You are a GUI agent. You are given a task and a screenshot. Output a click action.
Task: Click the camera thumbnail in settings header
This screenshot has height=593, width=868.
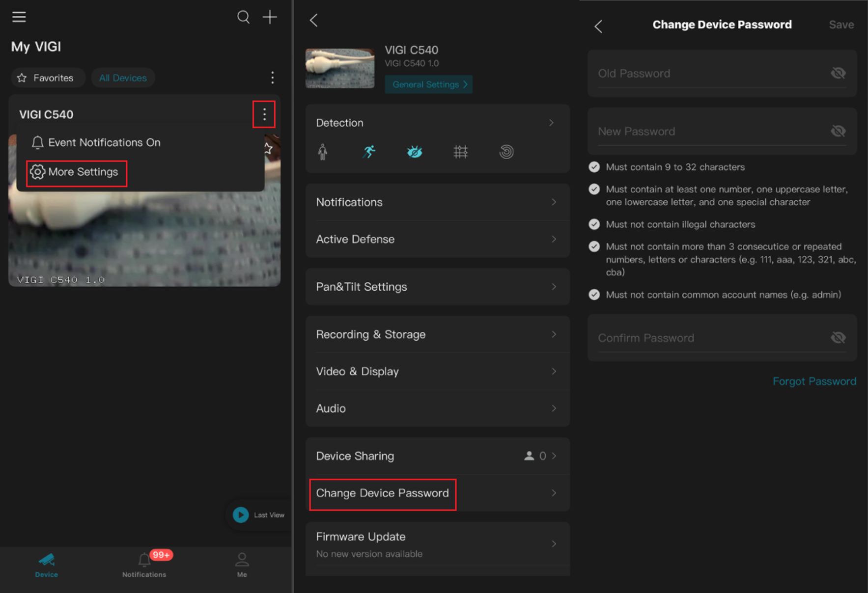(x=340, y=68)
